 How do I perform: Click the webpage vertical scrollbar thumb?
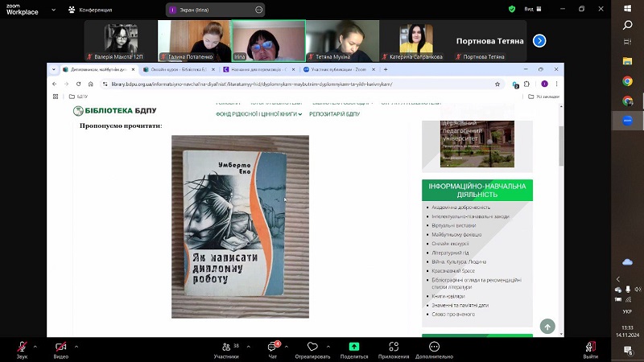561,146
